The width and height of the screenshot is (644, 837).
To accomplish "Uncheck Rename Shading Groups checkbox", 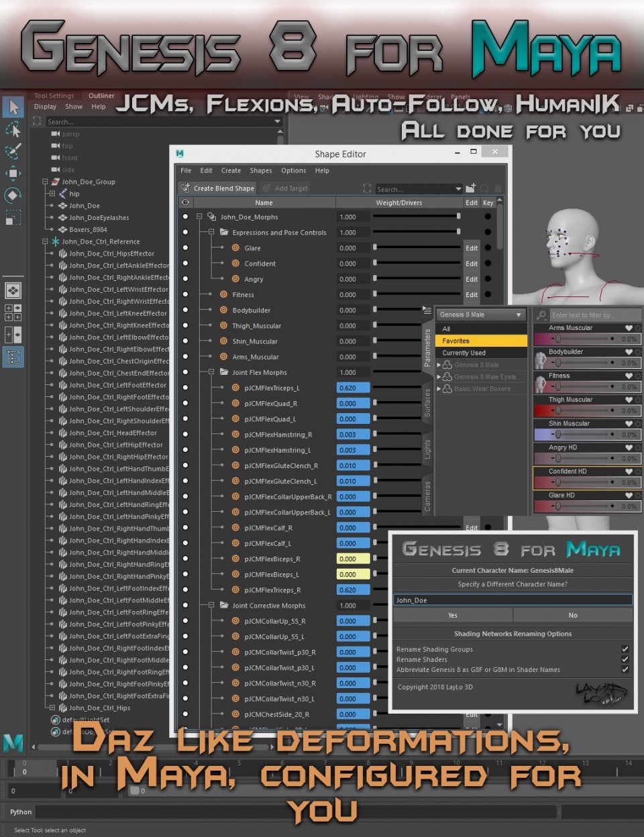I will 625,649.
